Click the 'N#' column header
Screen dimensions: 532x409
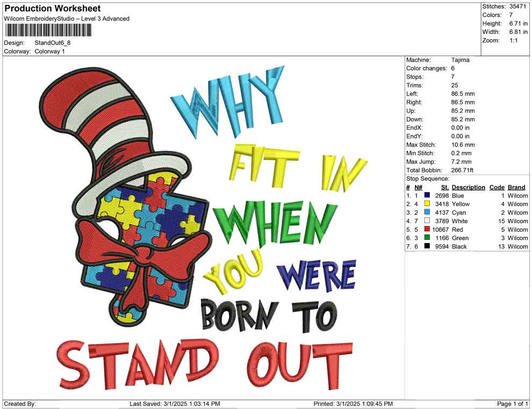[418, 187]
